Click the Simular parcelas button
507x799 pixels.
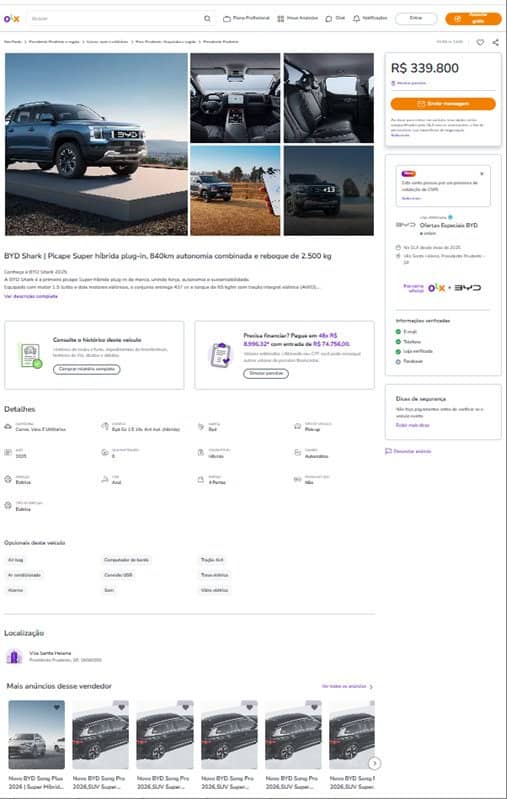coord(266,374)
